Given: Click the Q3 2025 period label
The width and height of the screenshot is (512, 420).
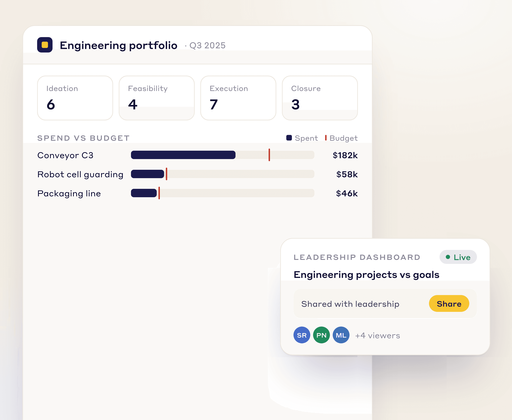Looking at the screenshot, I should click(207, 45).
